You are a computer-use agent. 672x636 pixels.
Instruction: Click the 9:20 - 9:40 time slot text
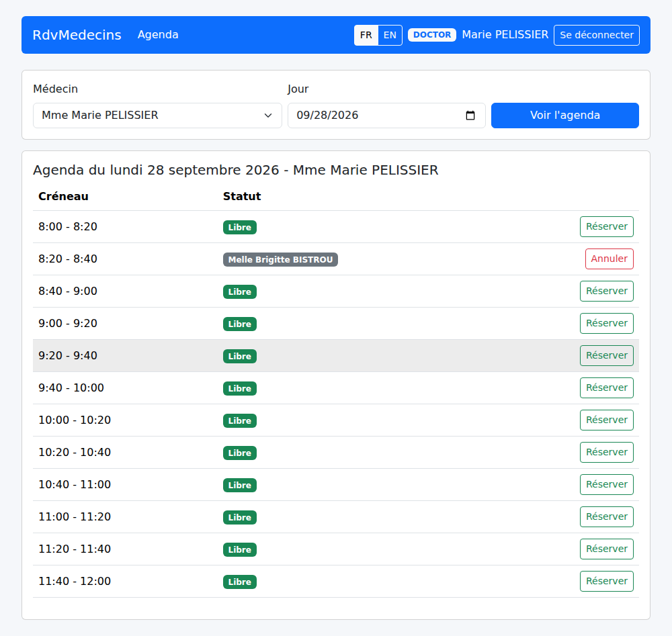(68, 355)
